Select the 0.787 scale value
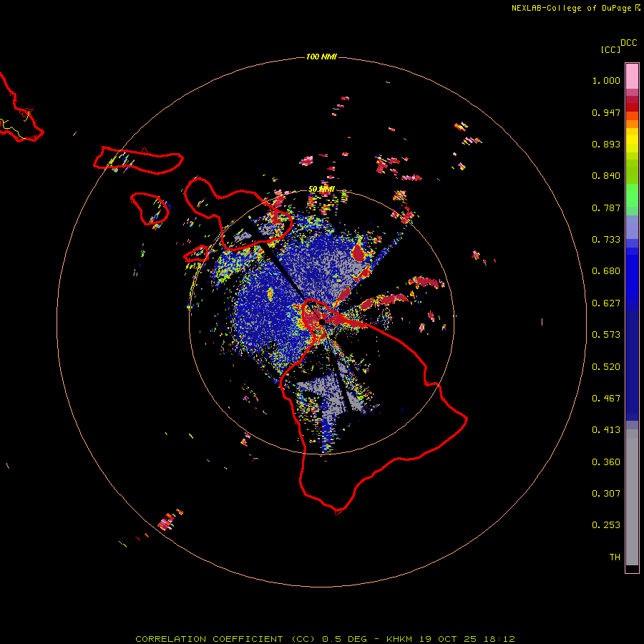Viewport: 644px width, 644px height. click(x=606, y=208)
